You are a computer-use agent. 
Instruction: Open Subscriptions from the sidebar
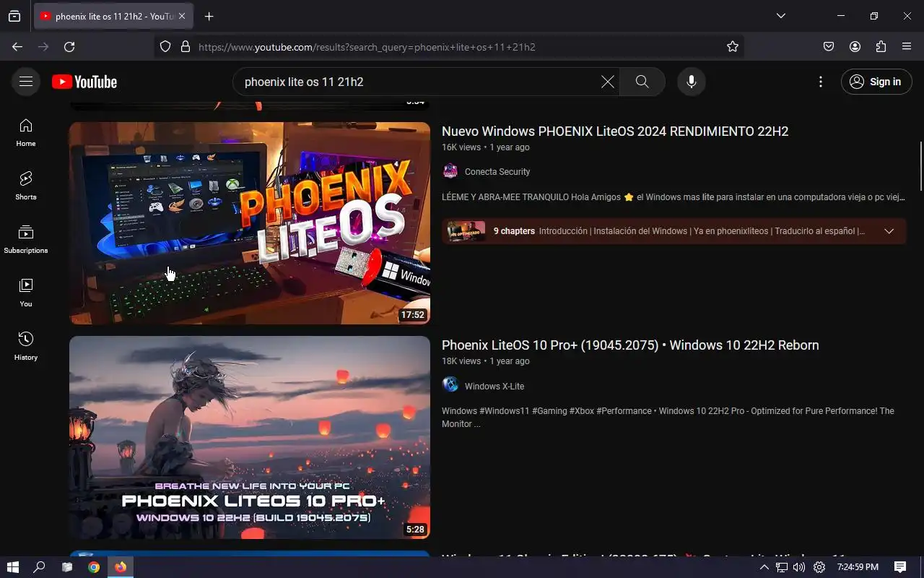26,240
